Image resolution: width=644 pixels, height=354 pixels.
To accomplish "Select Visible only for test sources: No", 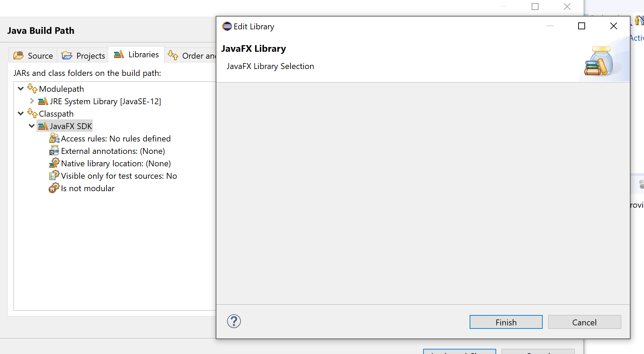I will [x=119, y=176].
